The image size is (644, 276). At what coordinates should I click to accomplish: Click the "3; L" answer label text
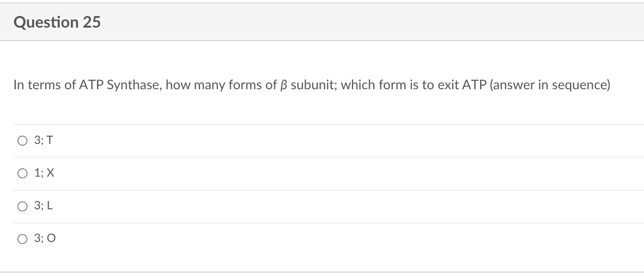point(43,206)
